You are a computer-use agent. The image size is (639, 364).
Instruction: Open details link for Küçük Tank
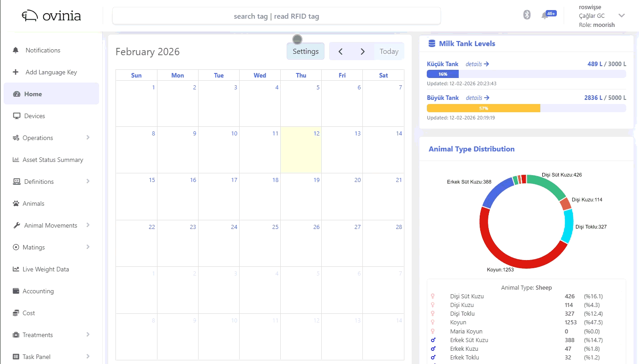point(477,64)
